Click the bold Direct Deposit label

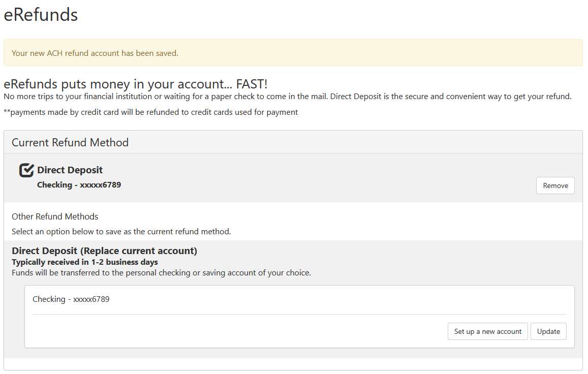(70, 170)
